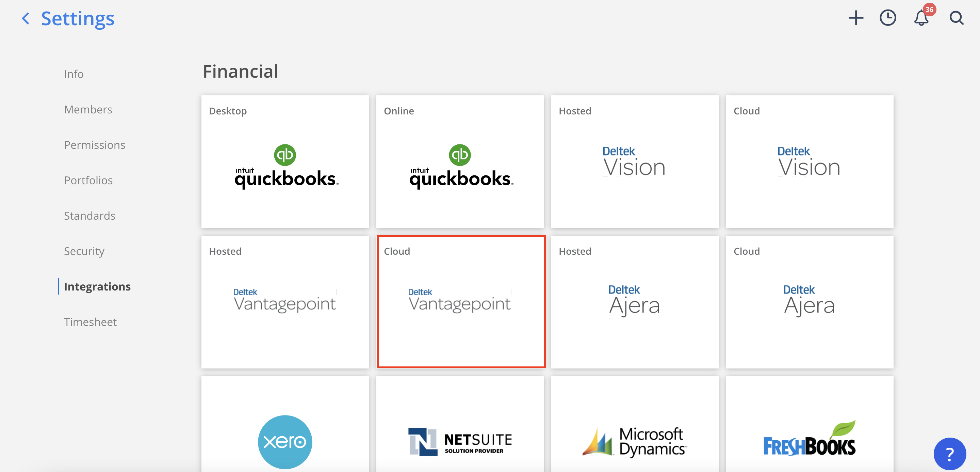Open notifications bell with 36 badge

[x=921, y=18]
